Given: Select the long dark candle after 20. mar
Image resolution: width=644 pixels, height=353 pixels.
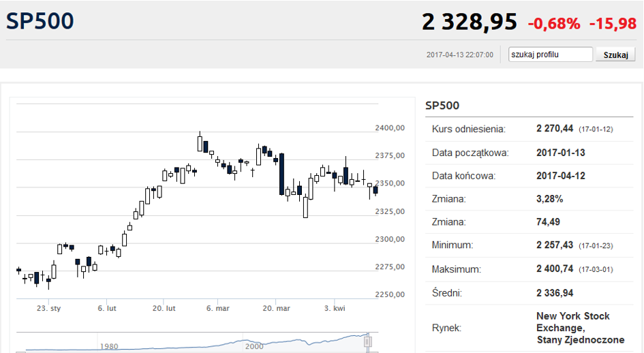Looking at the screenshot, I should click(x=281, y=174).
